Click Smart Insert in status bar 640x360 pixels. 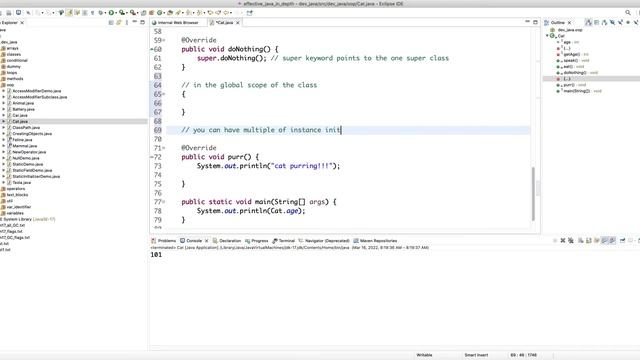coord(476,355)
